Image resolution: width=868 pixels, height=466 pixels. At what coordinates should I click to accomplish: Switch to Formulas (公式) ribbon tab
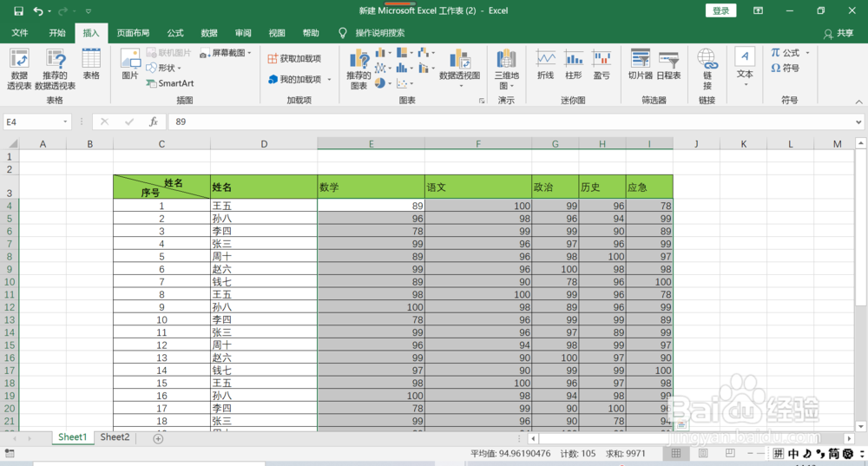tap(175, 33)
